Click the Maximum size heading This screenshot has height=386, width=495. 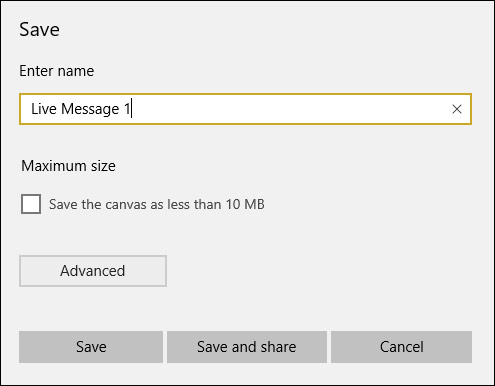[x=68, y=166]
